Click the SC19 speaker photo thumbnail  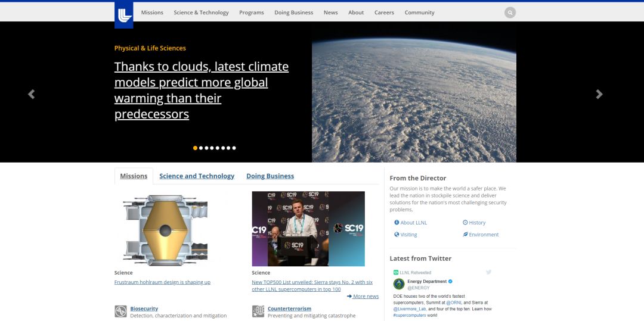pos(308,229)
